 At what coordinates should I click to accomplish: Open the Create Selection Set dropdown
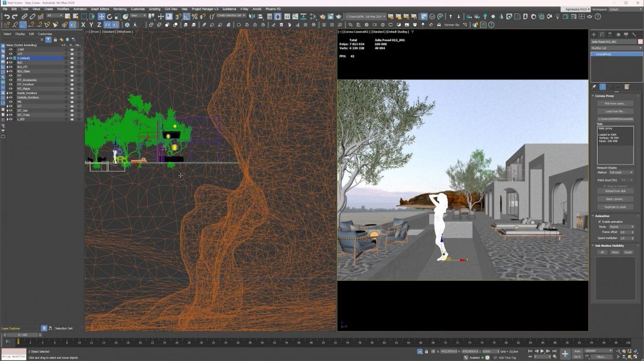pyautogui.click(x=231, y=16)
